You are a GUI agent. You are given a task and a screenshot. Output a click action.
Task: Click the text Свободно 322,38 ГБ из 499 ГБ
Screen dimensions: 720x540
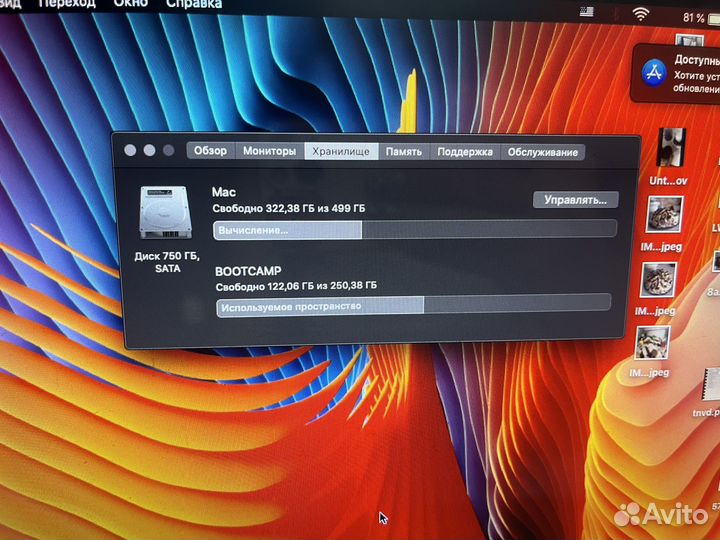pyautogui.click(x=289, y=208)
